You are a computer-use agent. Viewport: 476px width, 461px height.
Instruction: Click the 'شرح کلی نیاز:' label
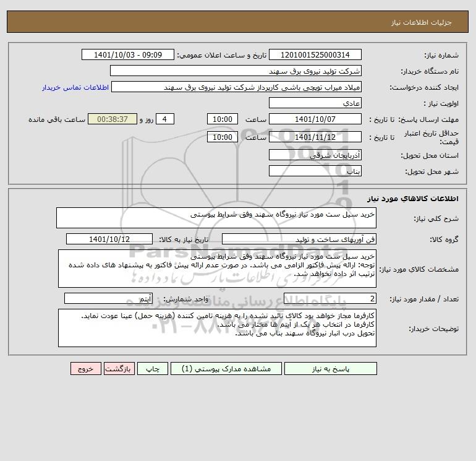(x=436, y=218)
